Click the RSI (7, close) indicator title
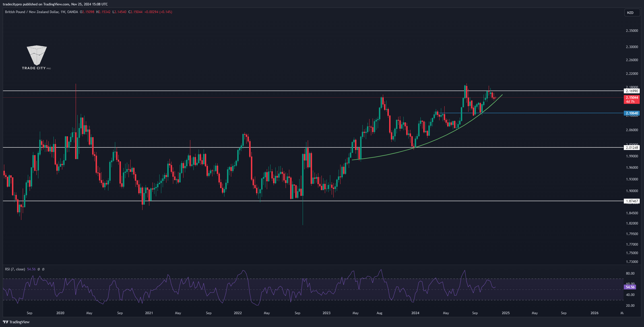The height and width of the screenshot is (327, 644). pyautogui.click(x=15, y=269)
